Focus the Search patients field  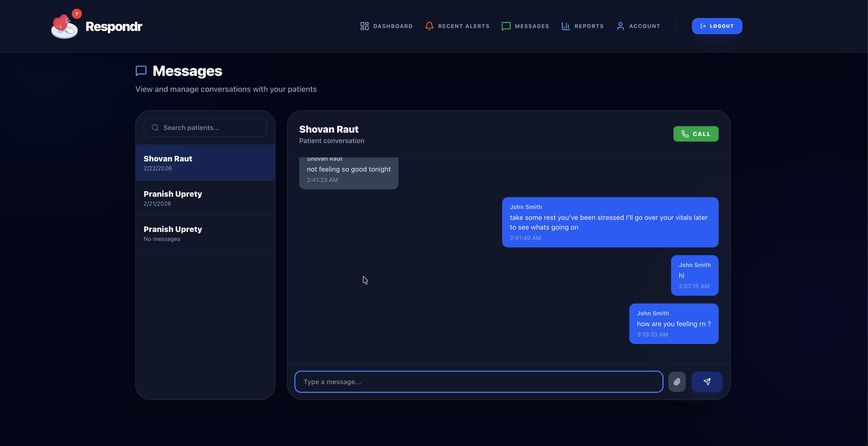click(212, 128)
